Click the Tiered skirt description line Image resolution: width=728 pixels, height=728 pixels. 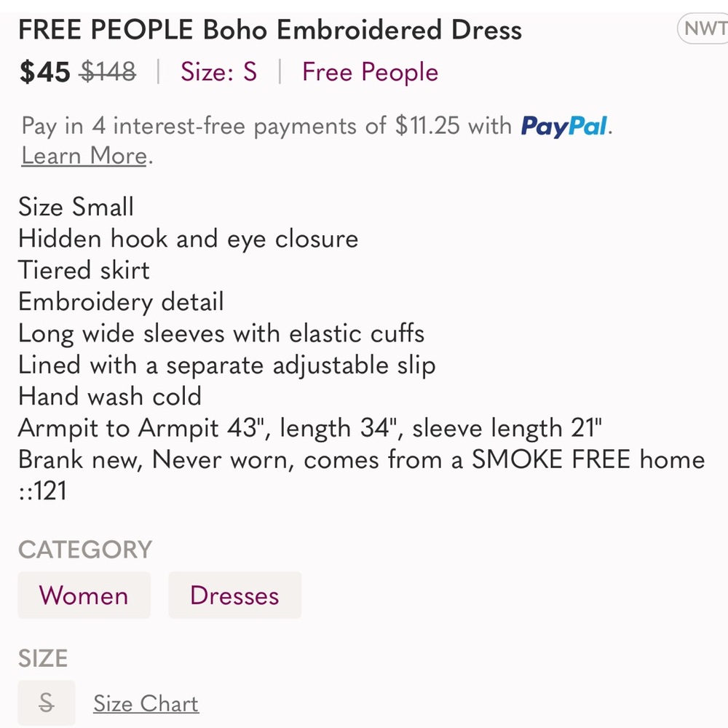(x=83, y=270)
